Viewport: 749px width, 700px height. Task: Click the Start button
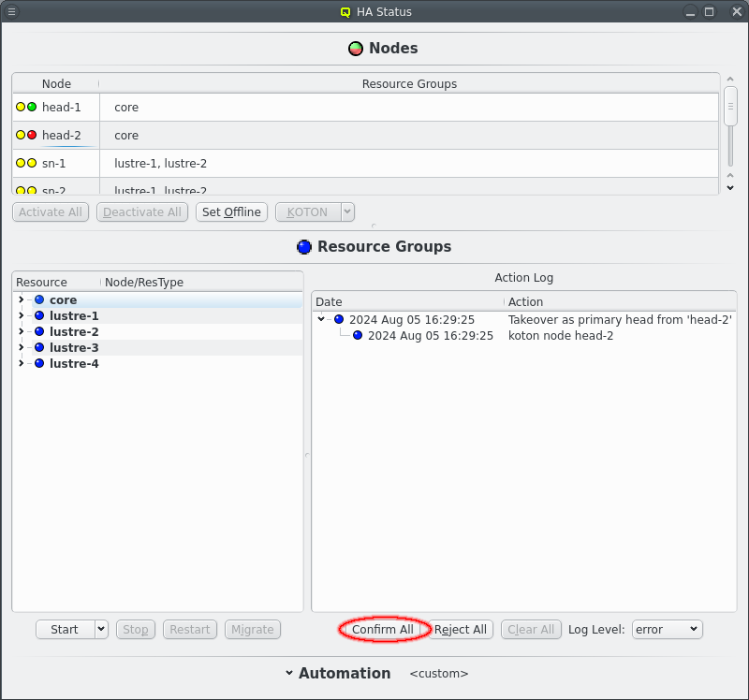[66, 629]
